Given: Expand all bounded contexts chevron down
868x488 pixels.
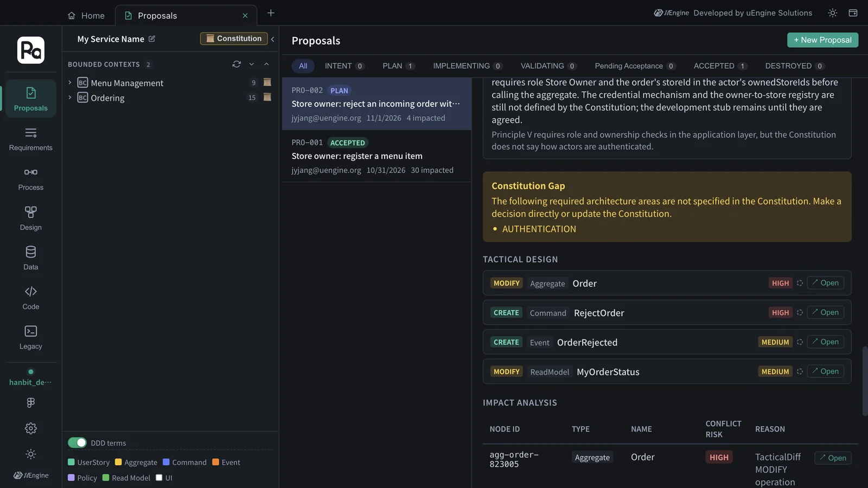Looking at the screenshot, I should (x=252, y=64).
